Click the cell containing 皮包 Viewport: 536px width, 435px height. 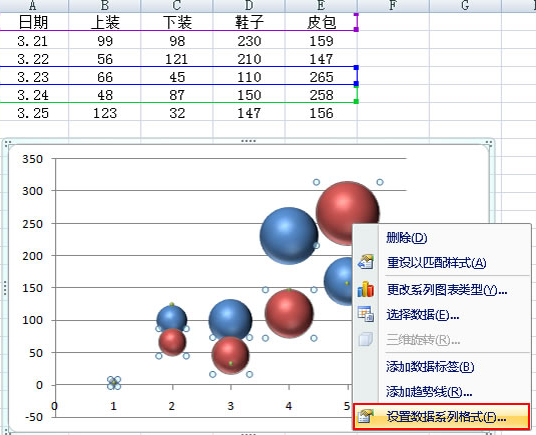[x=321, y=22]
